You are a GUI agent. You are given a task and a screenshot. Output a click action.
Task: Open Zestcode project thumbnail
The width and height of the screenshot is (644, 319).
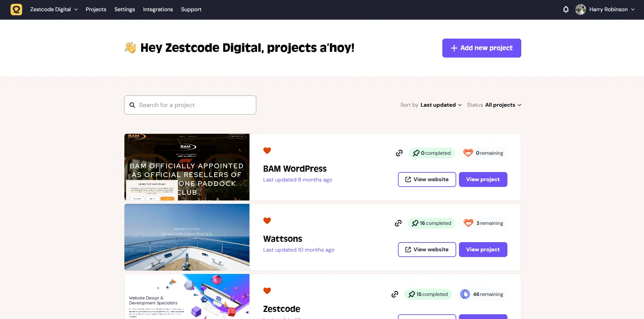187,296
